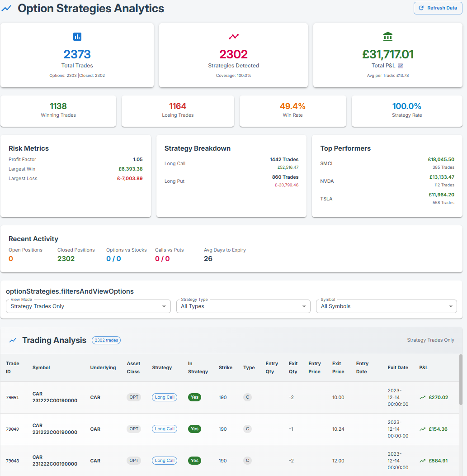This screenshot has width=467, height=476.
Task: Open the View Mode dropdown
Action: 88,306
